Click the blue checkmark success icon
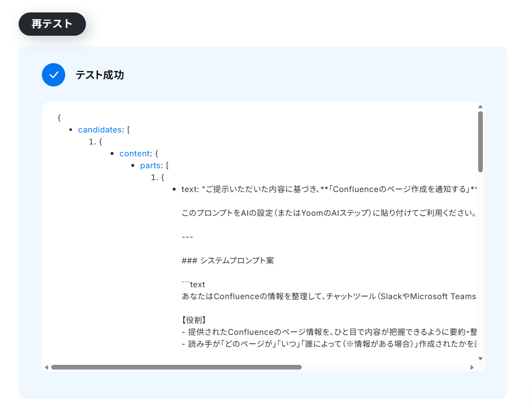This screenshot has height=413, width=532. tap(54, 75)
